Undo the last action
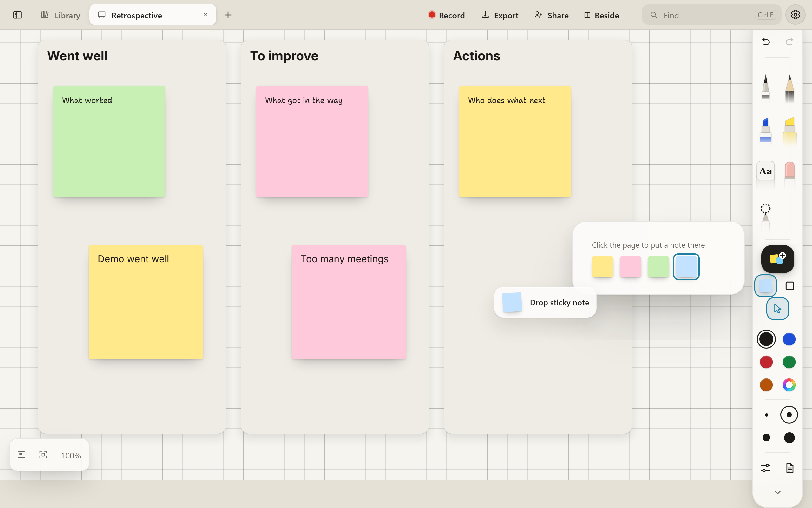The height and width of the screenshot is (508, 812). point(766,42)
